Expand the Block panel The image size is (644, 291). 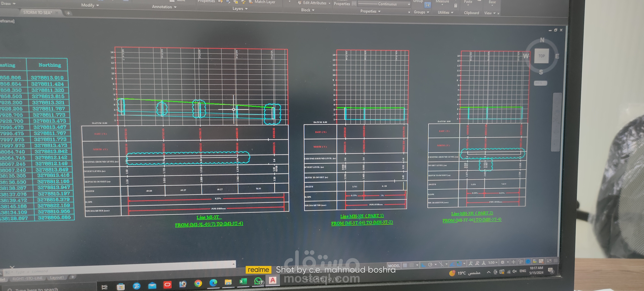(x=307, y=10)
